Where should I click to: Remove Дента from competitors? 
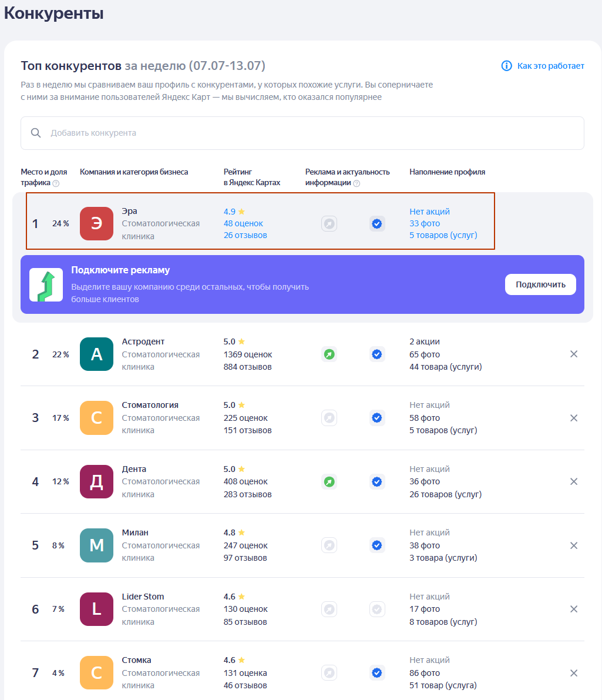coord(574,481)
